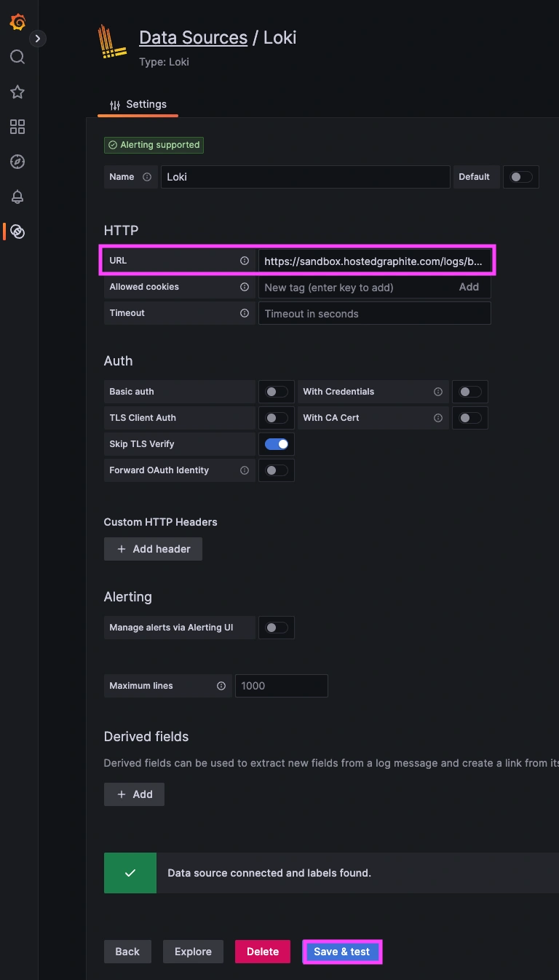559x980 pixels.
Task: Enable the Forward OAuth Identity toggle
Action: click(x=277, y=470)
